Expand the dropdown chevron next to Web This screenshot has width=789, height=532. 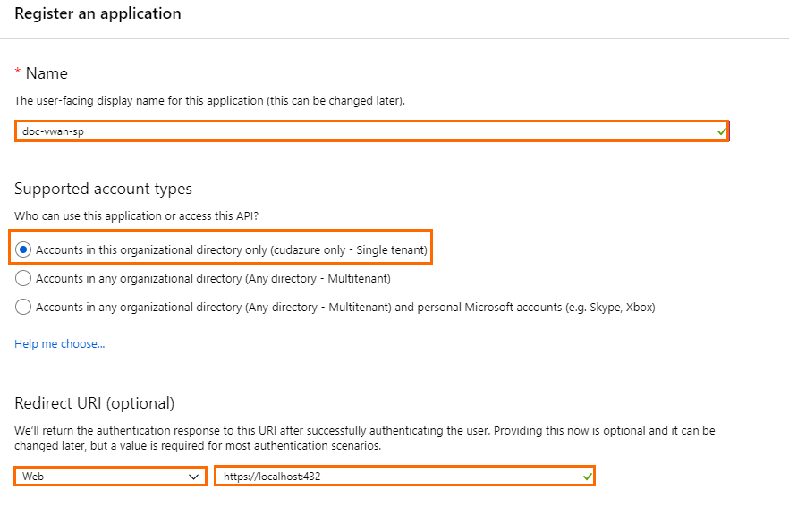click(x=193, y=477)
